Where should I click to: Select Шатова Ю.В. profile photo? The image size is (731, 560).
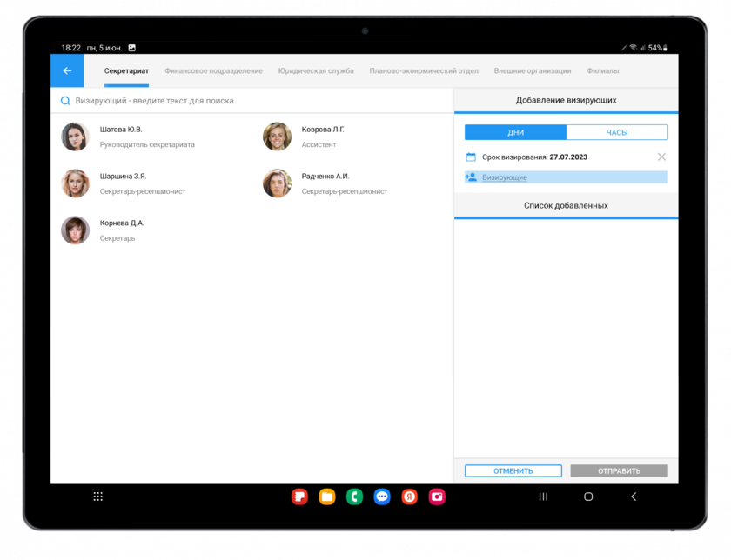(75, 137)
